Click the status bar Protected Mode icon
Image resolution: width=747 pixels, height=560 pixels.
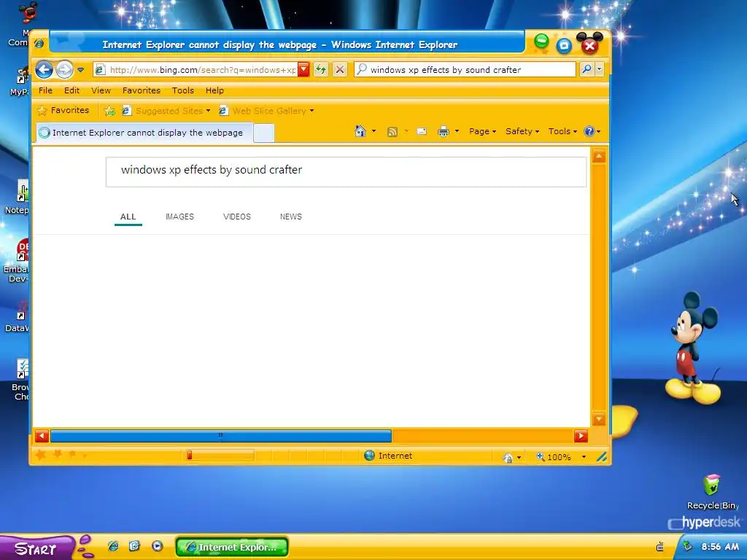pos(508,458)
